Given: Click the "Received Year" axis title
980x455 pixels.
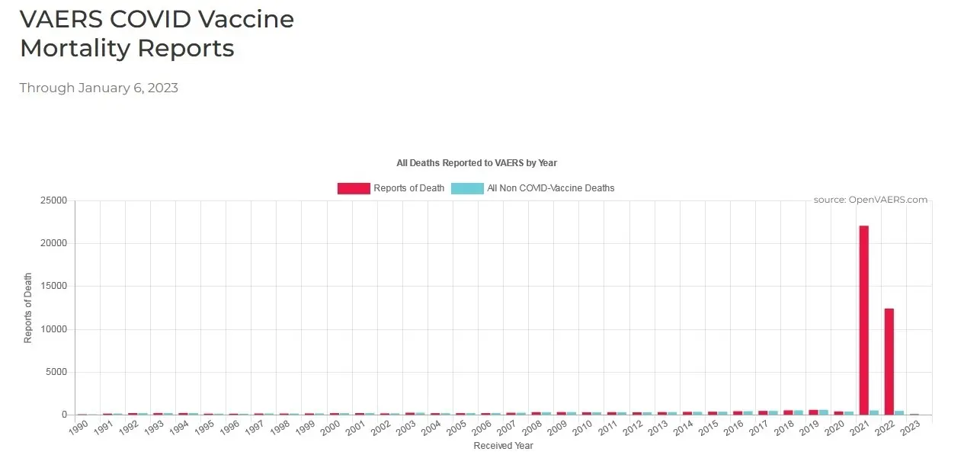Looking at the screenshot, I should point(503,445).
